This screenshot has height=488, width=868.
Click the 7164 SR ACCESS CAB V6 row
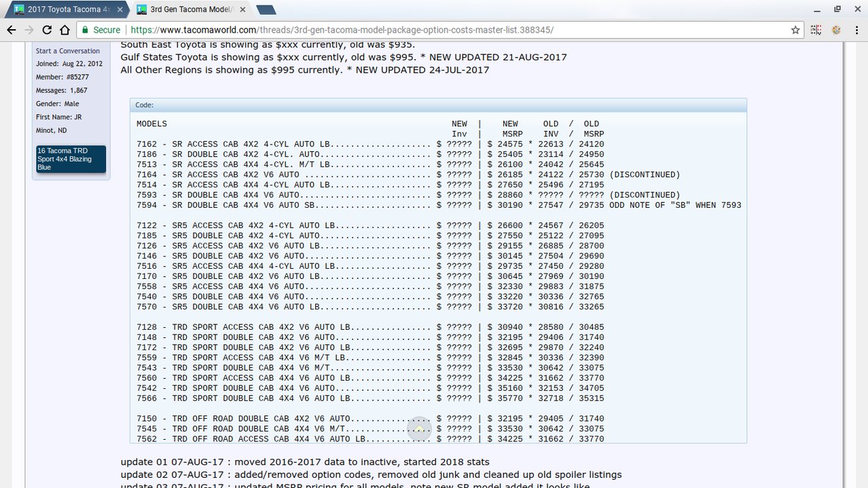pyautogui.click(x=408, y=174)
